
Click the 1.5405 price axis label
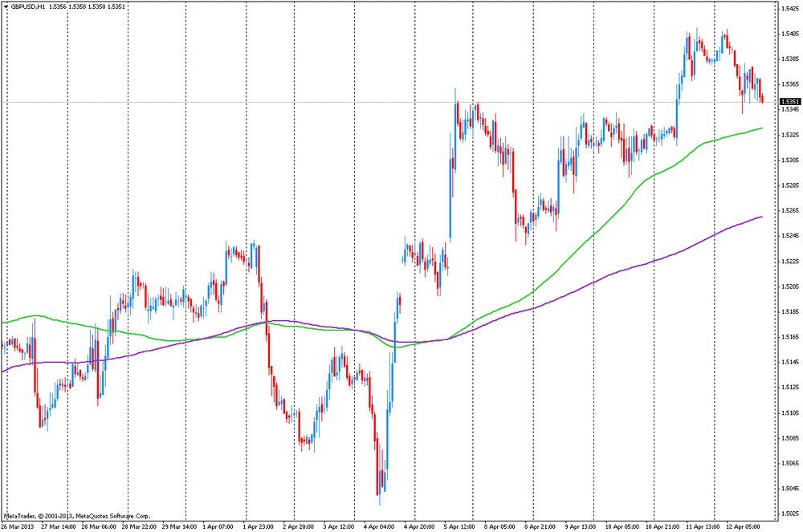click(x=791, y=34)
